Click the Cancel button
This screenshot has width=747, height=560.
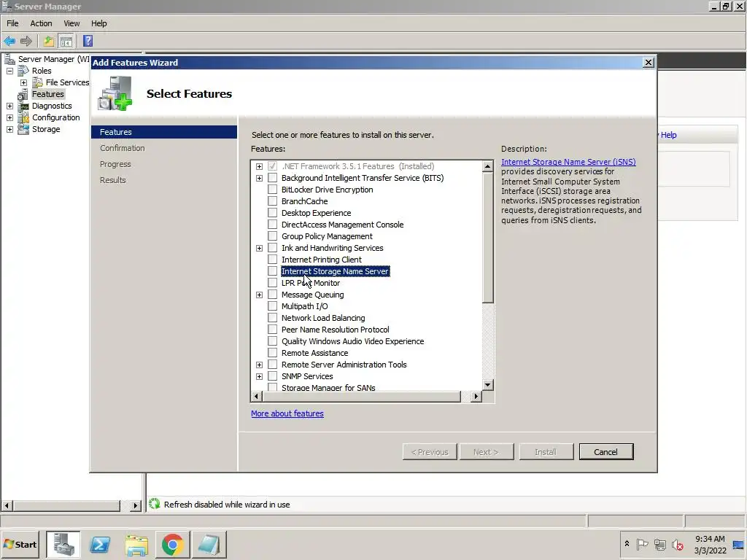click(x=606, y=452)
